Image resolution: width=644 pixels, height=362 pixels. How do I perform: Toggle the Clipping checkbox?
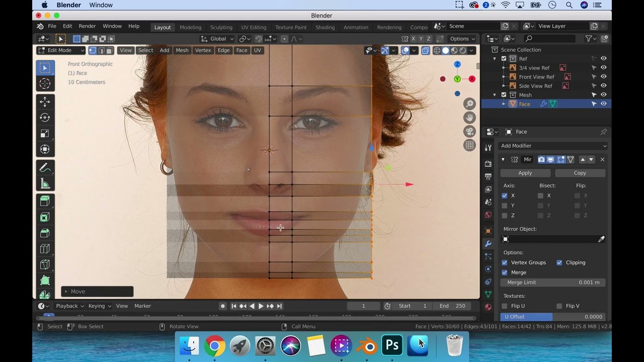(559, 262)
